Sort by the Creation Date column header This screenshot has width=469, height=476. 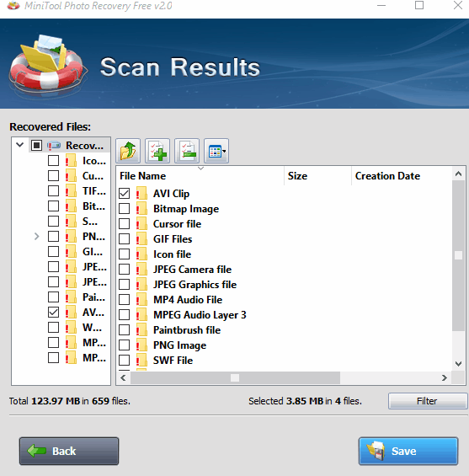click(402, 176)
